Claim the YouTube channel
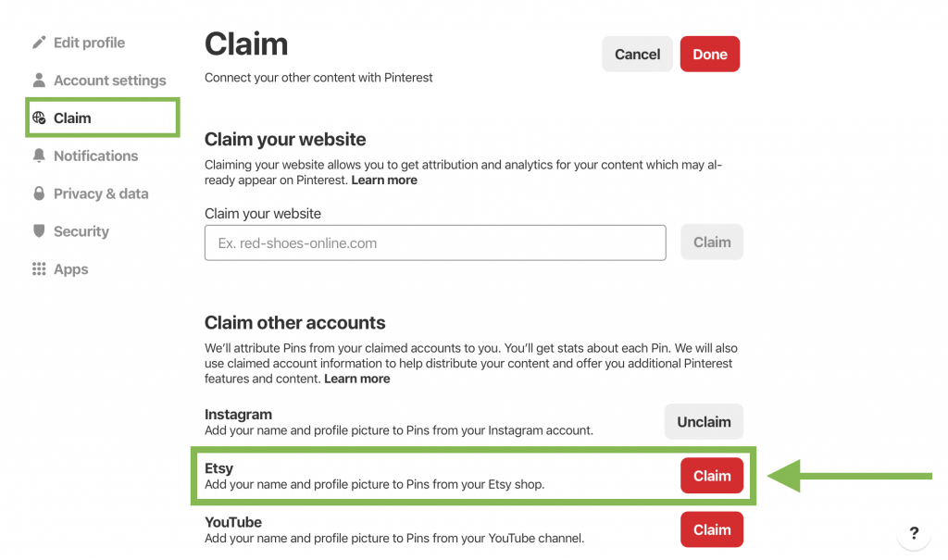This screenshot has height=560, width=948. coord(712,529)
